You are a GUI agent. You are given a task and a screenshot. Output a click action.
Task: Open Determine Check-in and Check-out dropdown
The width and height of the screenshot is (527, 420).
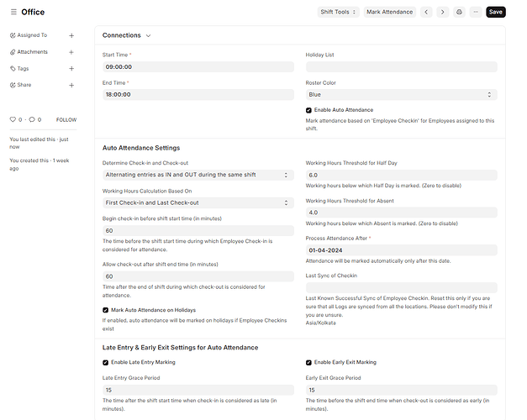tap(198, 175)
